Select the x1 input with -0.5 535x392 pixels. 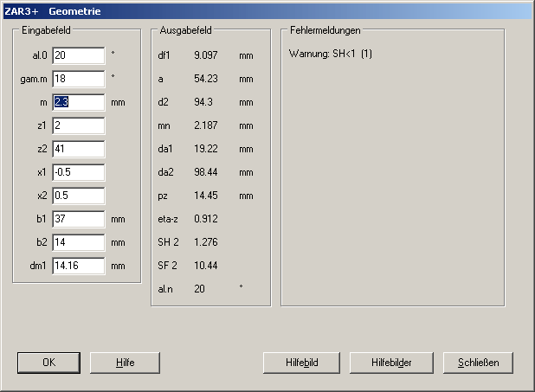click(x=78, y=172)
